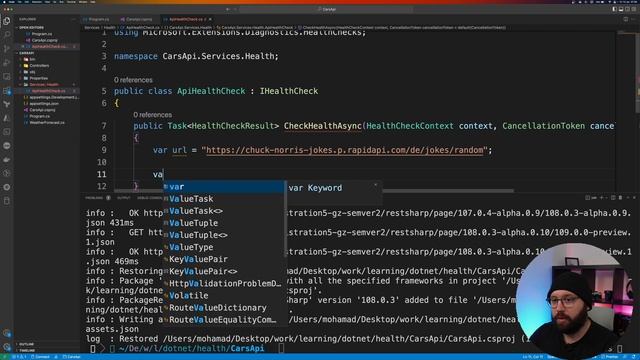Open WeatherForecast.cs in the file tree
This screenshot has height=360, width=640.
[46, 122]
